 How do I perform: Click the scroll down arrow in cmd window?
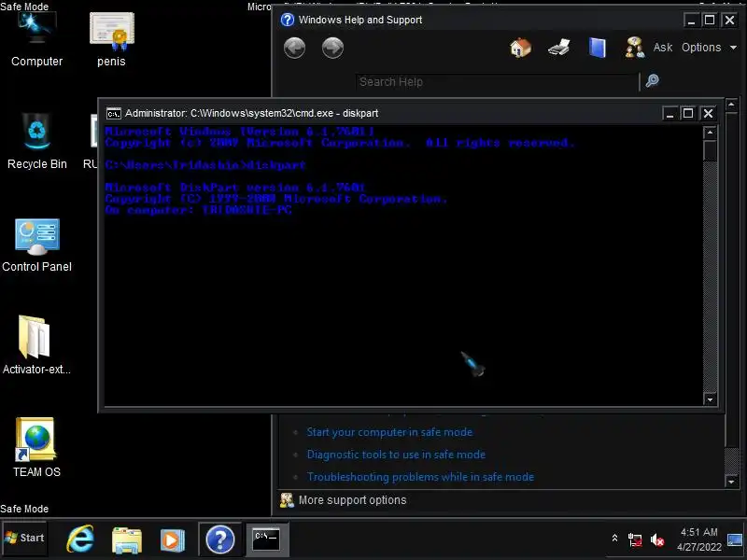pyautogui.click(x=710, y=399)
